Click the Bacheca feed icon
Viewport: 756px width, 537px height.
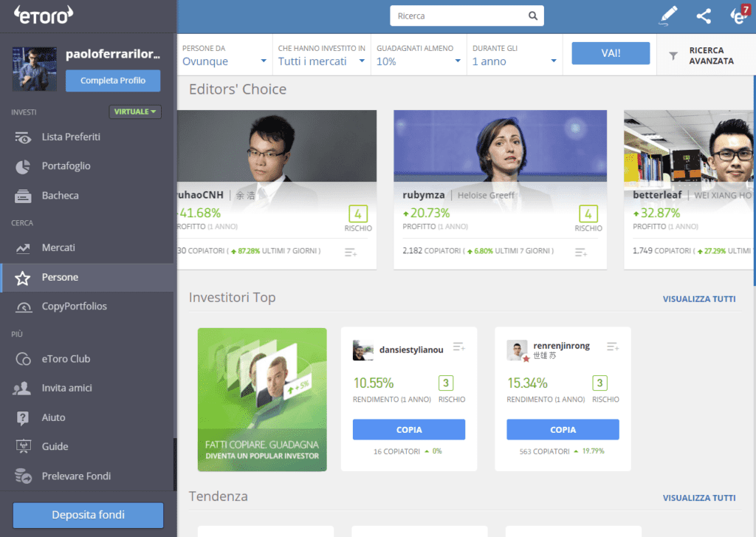coord(23,196)
